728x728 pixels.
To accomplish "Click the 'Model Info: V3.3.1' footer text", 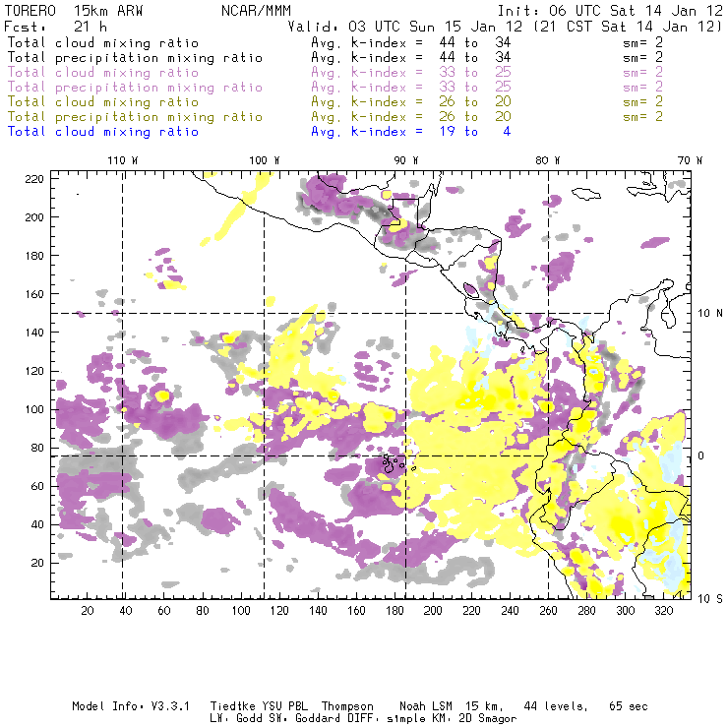I will pos(131,706).
